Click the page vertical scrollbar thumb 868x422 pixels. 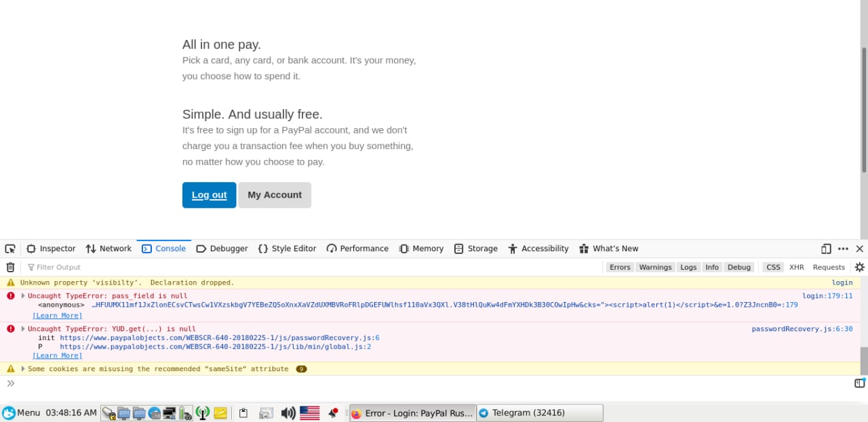pos(864,110)
